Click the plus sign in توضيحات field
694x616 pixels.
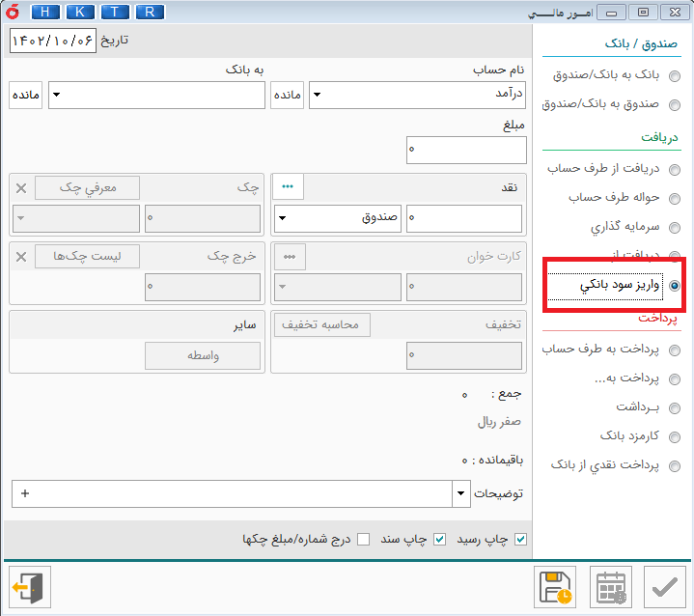[25, 493]
